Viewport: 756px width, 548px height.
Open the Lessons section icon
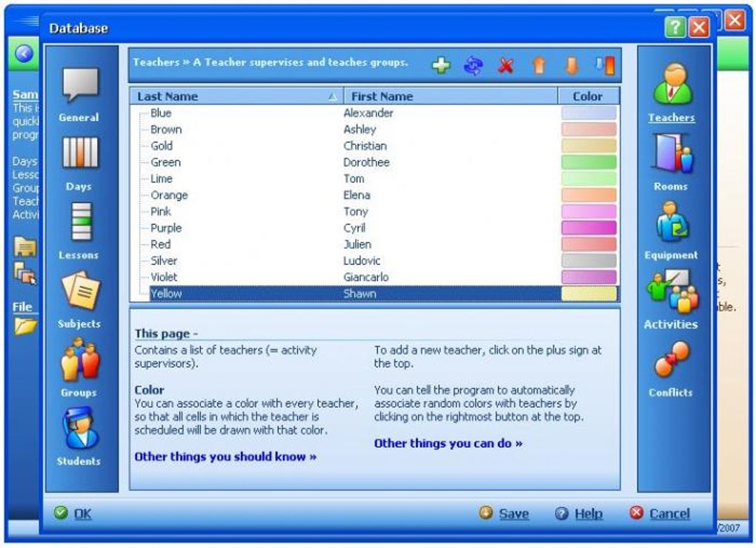coord(81,222)
